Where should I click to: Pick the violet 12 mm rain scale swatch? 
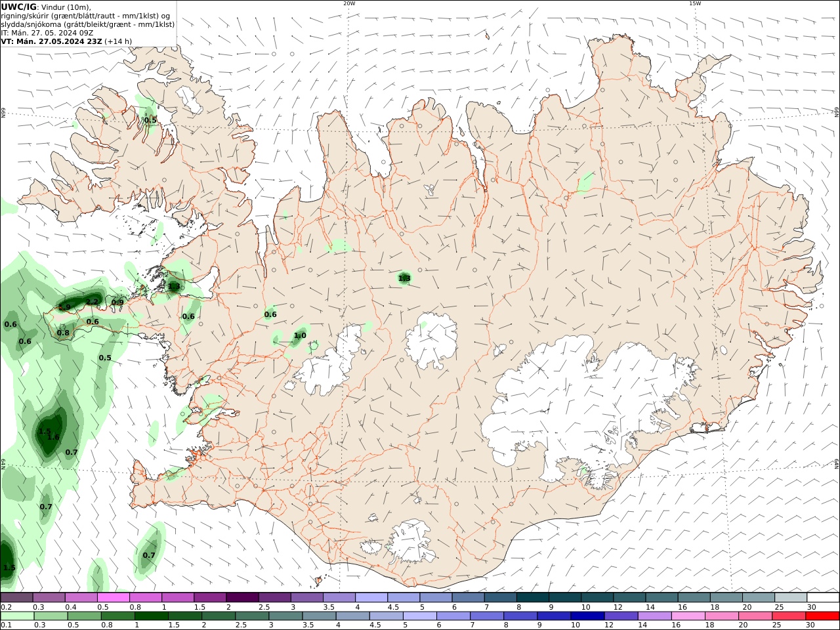pyautogui.click(x=621, y=616)
